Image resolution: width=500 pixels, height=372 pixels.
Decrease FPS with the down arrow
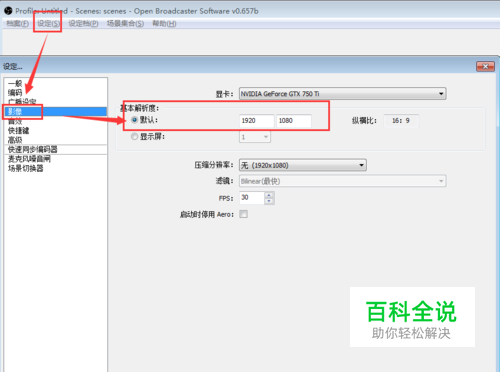click(x=269, y=201)
